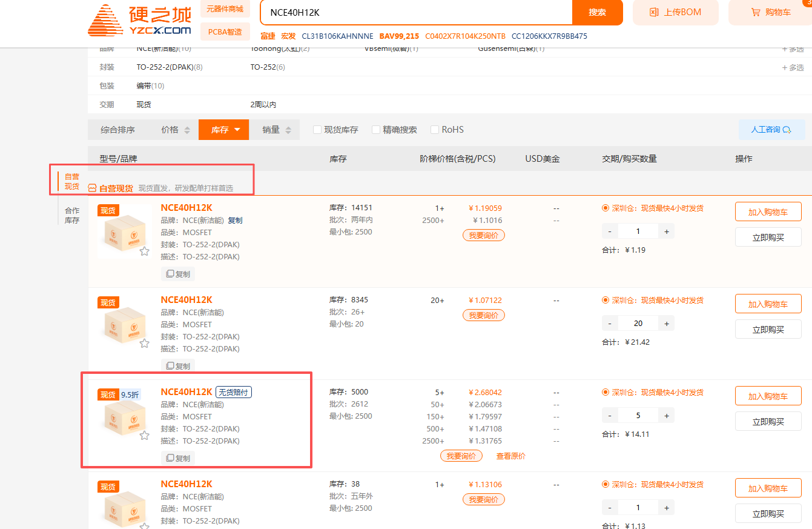Add the 8345-stock item to cart
The height and width of the screenshot is (529, 812).
click(768, 304)
